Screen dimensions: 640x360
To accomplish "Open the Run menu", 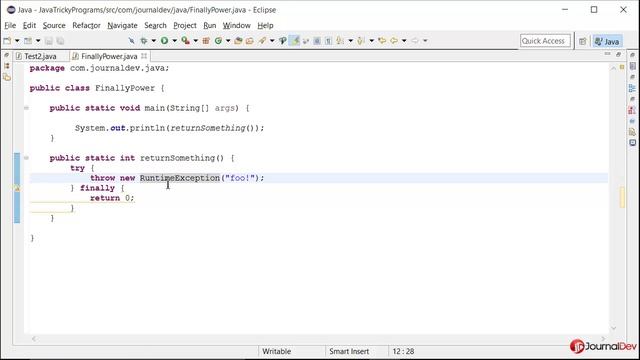I will click(x=209, y=25).
